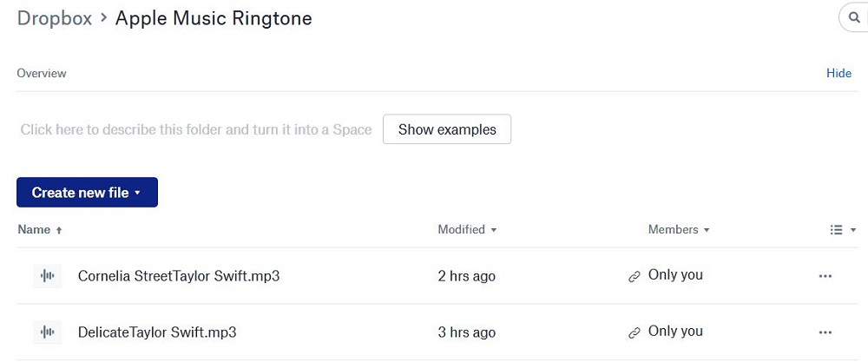Image resolution: width=868 pixels, height=362 pixels.
Task: Click Only you for Cornelia Street
Action: tap(675, 275)
